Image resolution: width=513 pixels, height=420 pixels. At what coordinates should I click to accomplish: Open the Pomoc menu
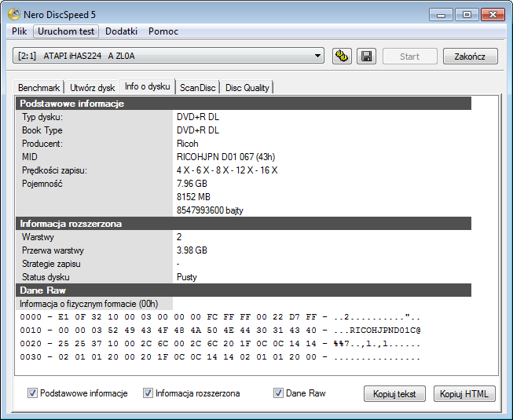click(163, 31)
